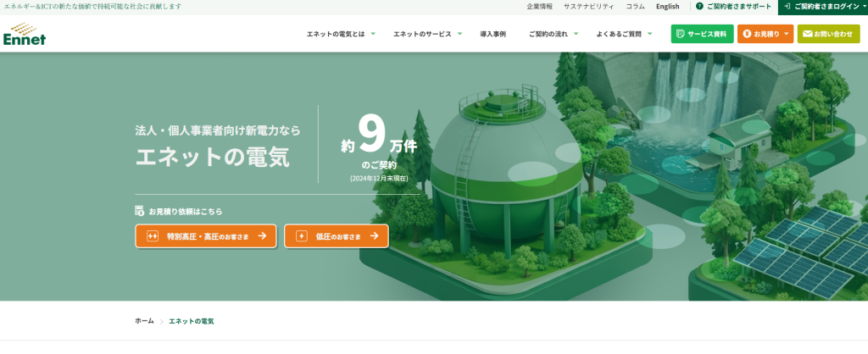The image size is (868, 354).
Task: Click the login arrow icon
Action: 787,6
